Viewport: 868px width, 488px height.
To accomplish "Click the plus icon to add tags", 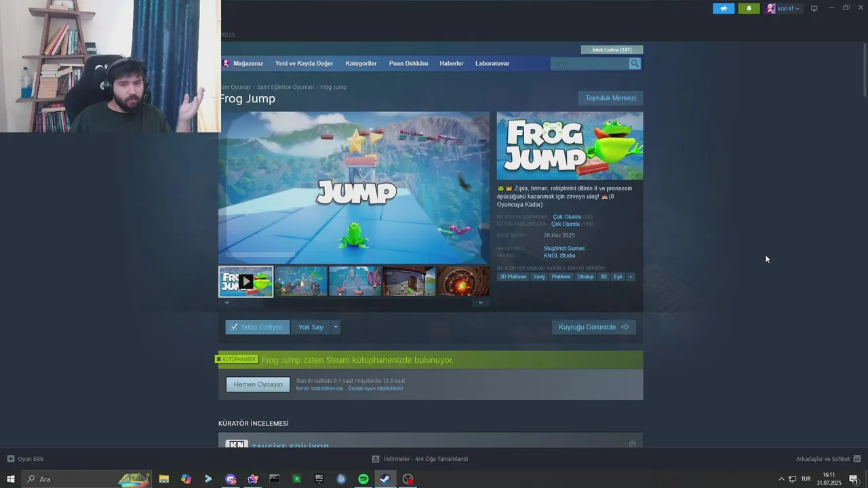I will [x=631, y=277].
